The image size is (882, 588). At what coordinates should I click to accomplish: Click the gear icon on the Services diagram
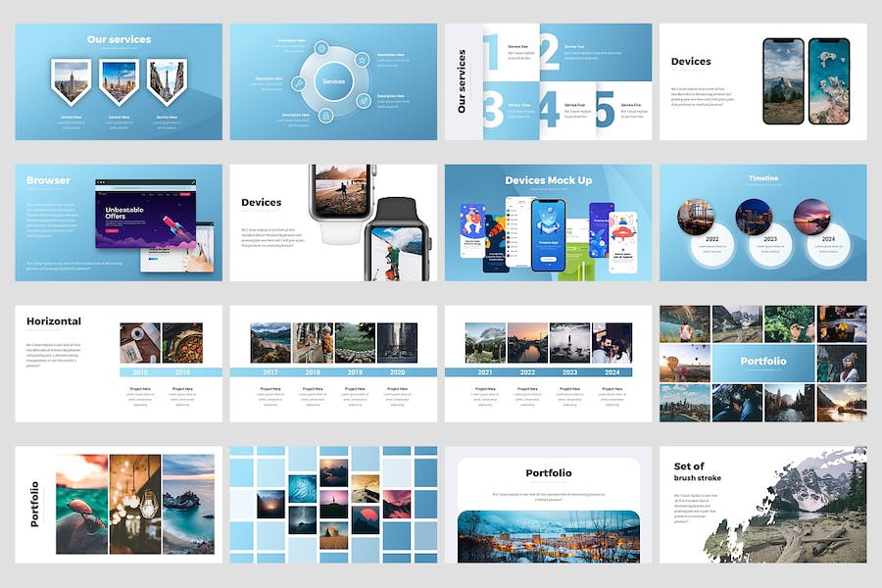point(321,48)
